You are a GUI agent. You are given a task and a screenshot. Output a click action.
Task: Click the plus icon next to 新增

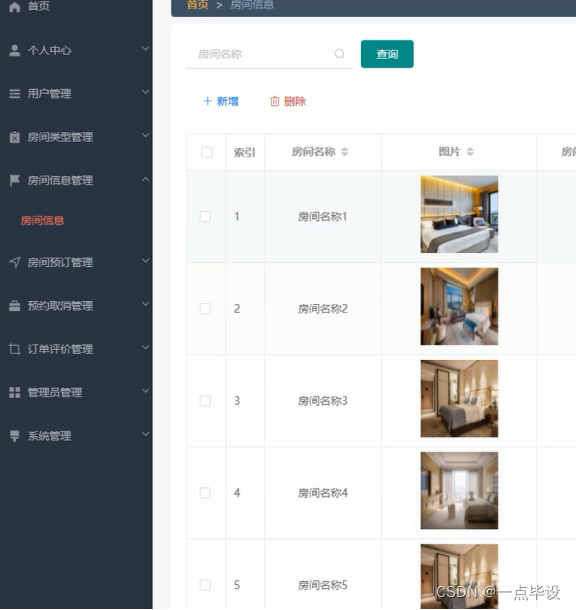tap(207, 101)
